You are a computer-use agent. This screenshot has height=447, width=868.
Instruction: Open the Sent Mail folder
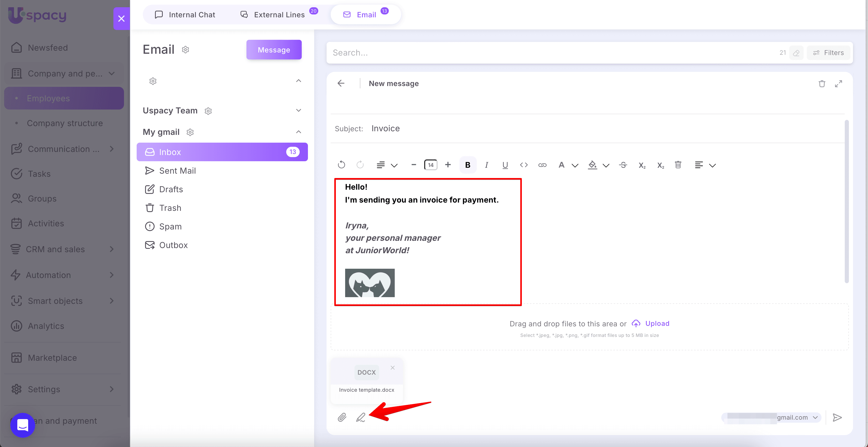[x=177, y=171]
